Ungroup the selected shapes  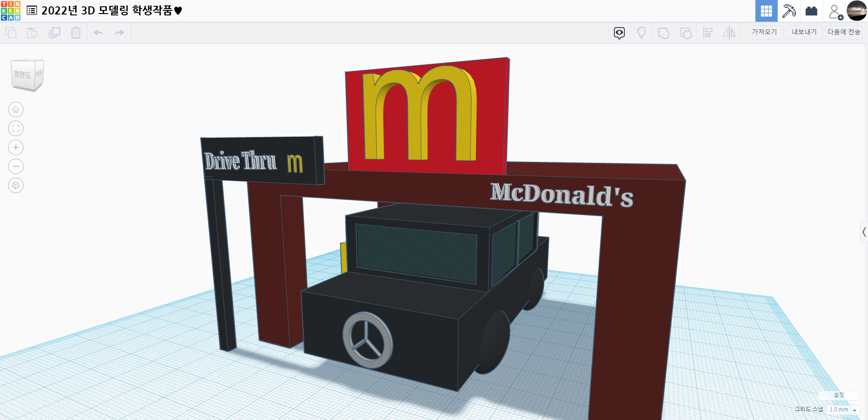686,33
